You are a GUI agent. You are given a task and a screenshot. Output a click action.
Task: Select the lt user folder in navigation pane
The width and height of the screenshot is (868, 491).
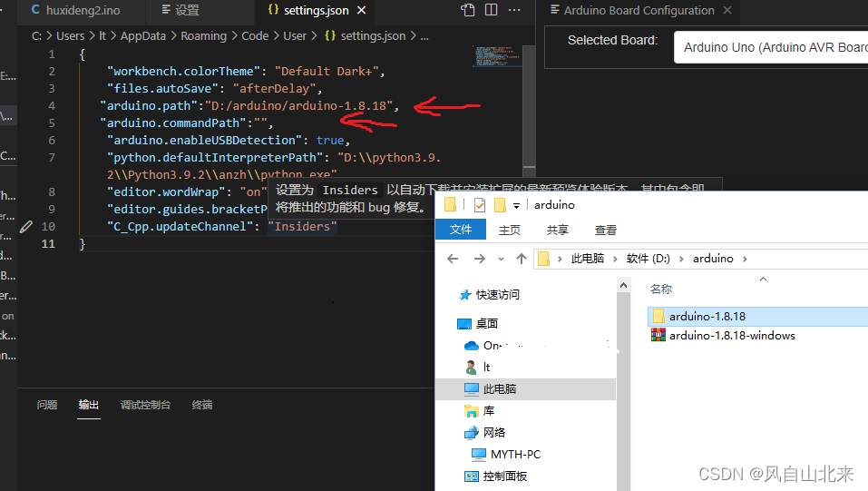pos(477,367)
